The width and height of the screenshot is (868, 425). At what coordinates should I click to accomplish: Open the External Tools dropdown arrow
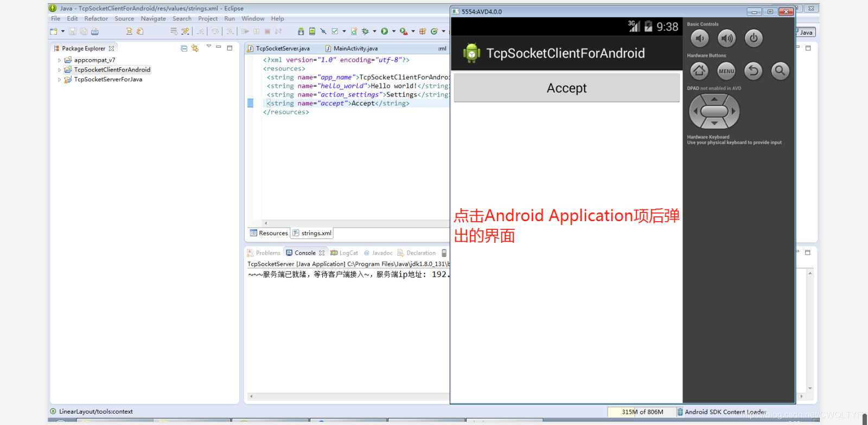413,31
